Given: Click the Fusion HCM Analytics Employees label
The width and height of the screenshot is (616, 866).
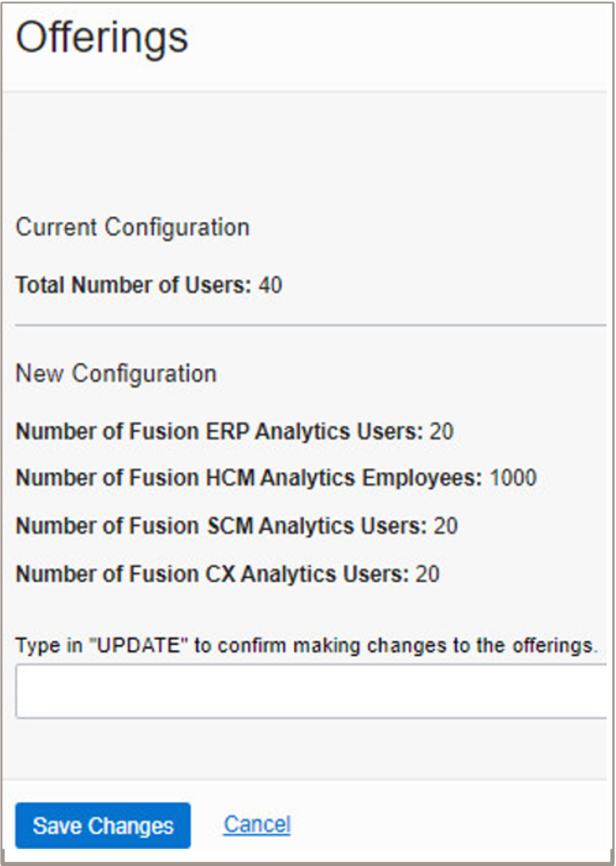Looking at the screenshot, I should coord(249,478).
